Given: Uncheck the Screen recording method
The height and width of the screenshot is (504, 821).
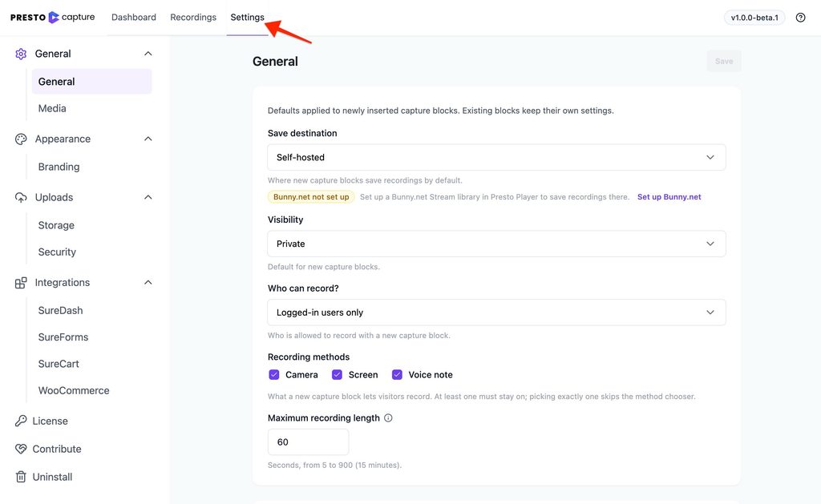Looking at the screenshot, I should (x=338, y=375).
